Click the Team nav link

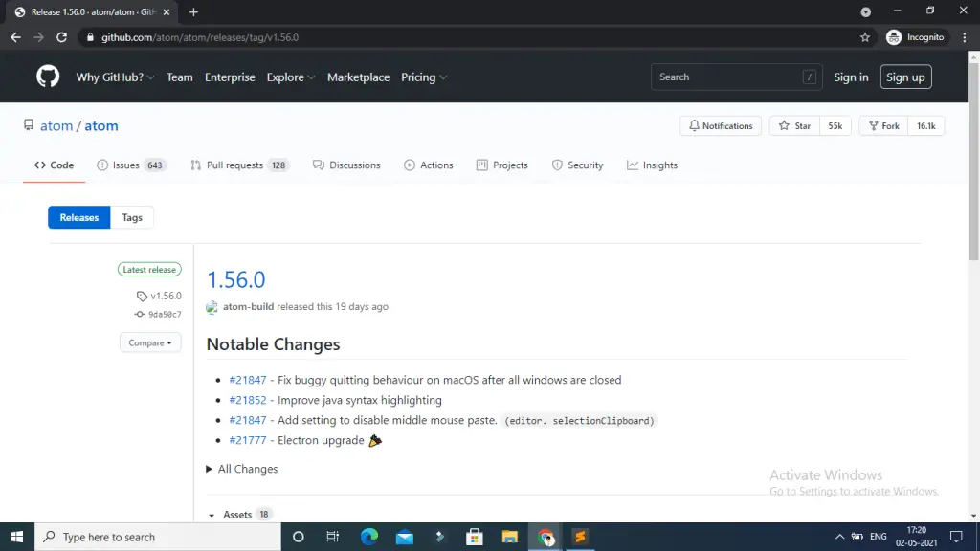point(179,77)
